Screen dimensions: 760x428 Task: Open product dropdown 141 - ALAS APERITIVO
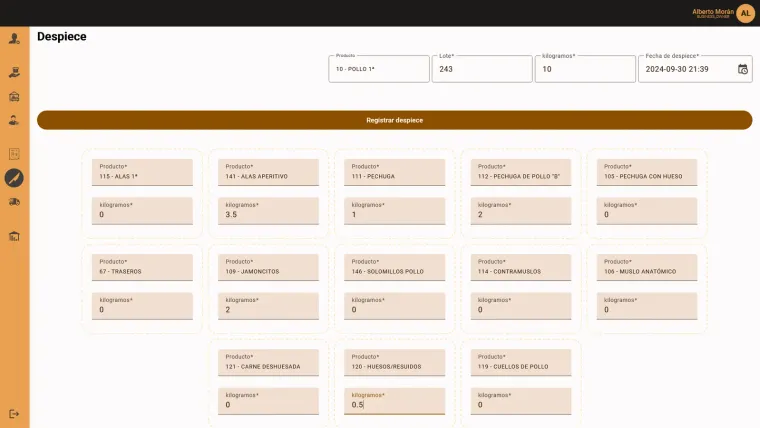pyautogui.click(x=269, y=172)
